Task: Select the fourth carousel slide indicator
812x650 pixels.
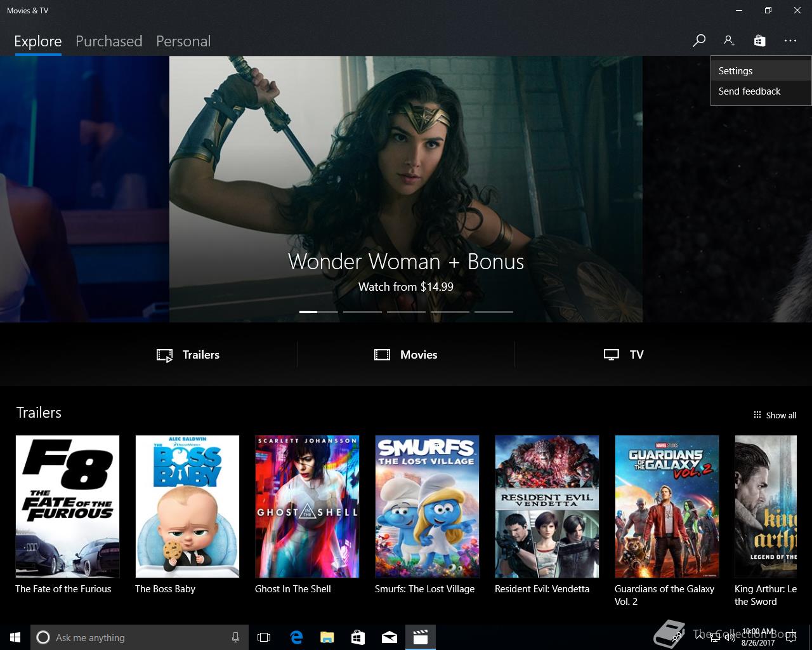Action: coord(450,312)
